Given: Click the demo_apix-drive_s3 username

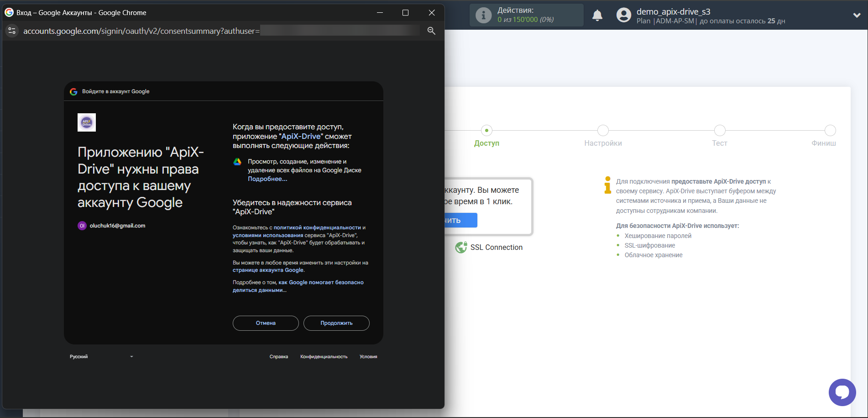Looking at the screenshot, I should tap(673, 11).
